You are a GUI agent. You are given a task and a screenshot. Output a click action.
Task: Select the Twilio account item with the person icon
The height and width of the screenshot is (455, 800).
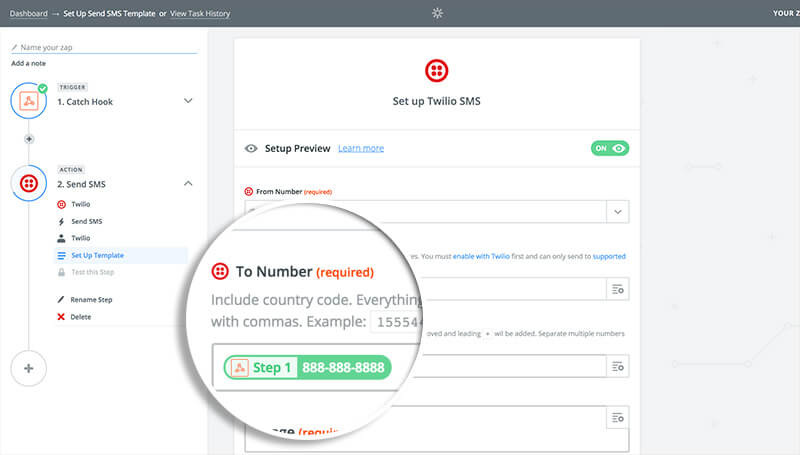click(x=81, y=238)
